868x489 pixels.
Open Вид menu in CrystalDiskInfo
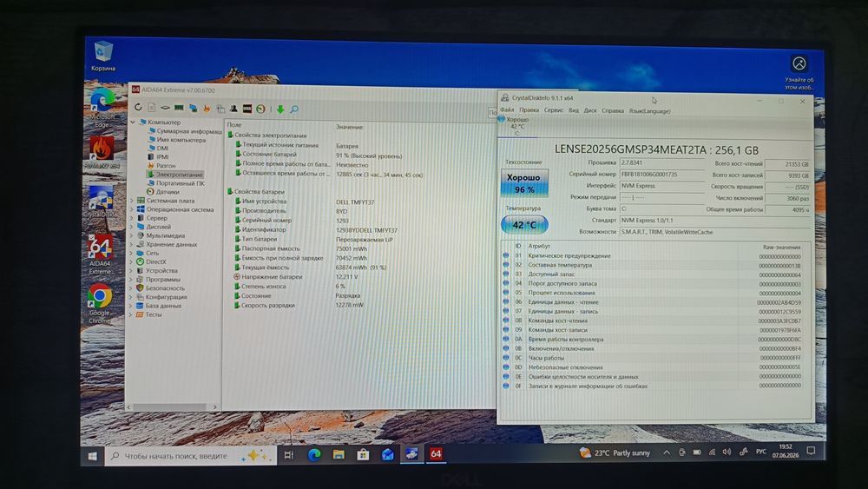(574, 110)
